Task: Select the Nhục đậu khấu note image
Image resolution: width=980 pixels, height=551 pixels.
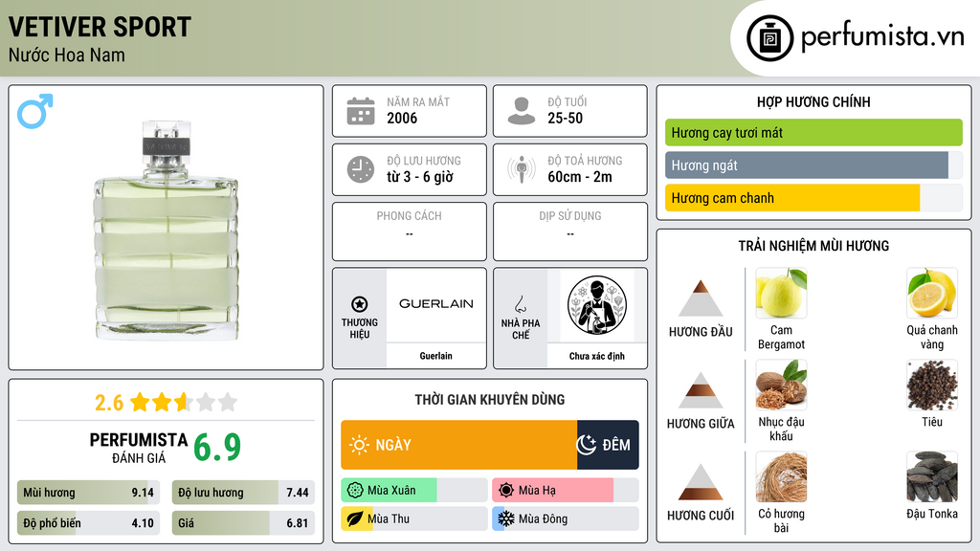Action: [781, 385]
